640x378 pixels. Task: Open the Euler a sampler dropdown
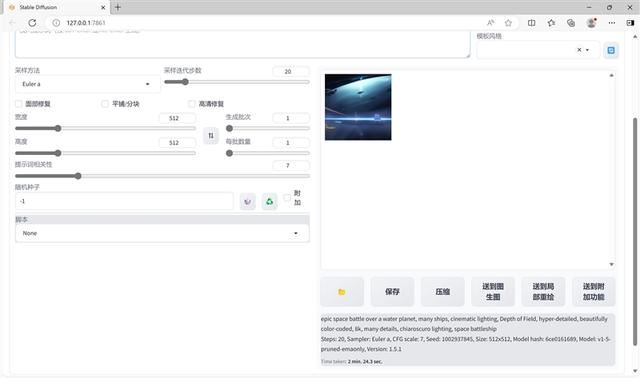[x=87, y=84]
